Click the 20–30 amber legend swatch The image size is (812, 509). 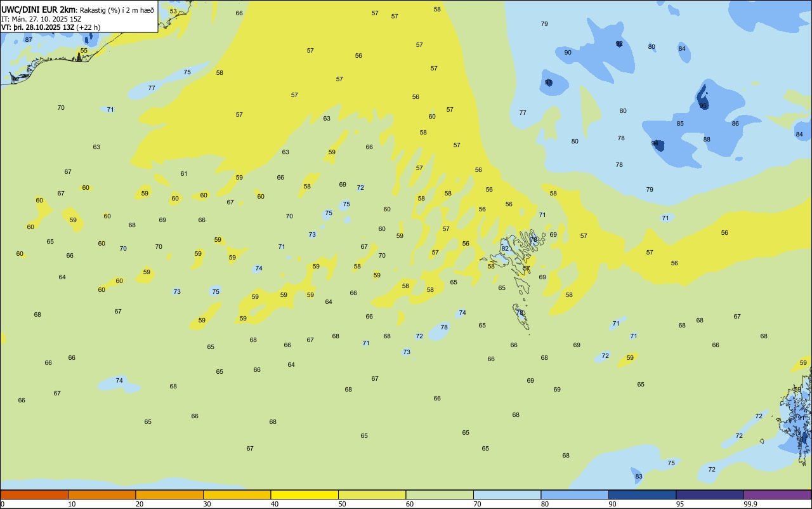pyautogui.click(x=169, y=494)
